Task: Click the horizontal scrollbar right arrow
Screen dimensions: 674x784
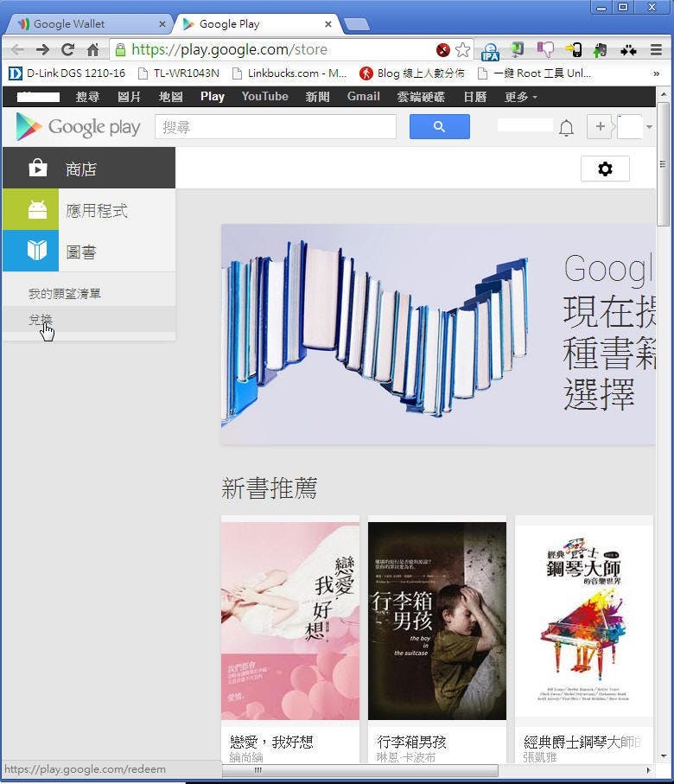Action: coord(648,770)
